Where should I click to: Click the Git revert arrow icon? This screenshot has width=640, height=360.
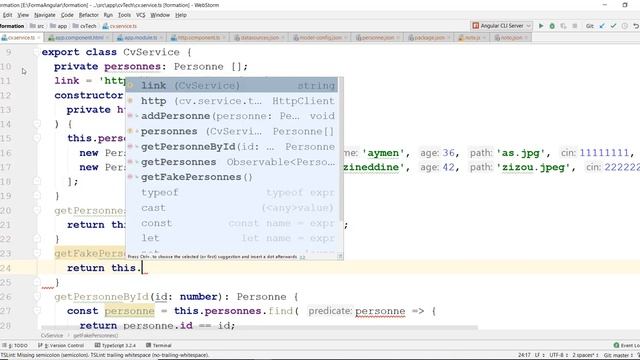(x=636, y=26)
